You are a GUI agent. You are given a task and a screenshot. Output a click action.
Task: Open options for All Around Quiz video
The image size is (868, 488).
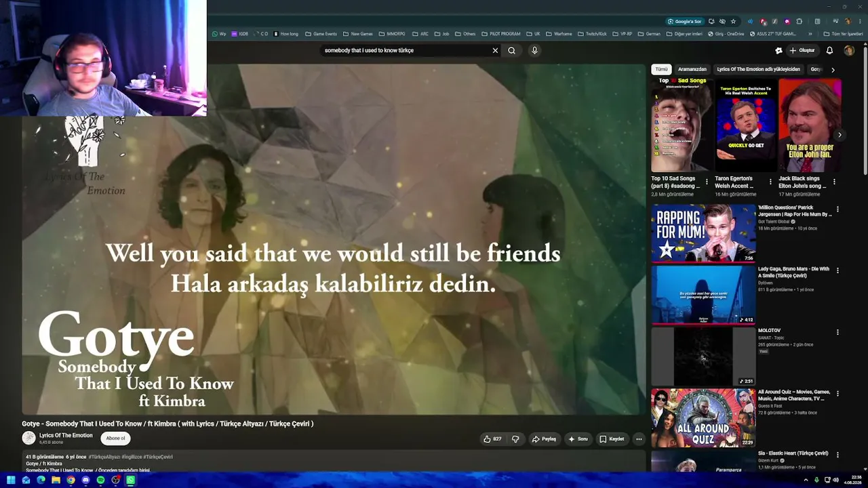pyautogui.click(x=837, y=393)
